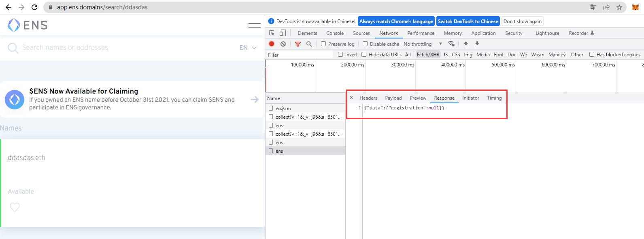Click Switch DevTools to Chinese

[x=468, y=21]
